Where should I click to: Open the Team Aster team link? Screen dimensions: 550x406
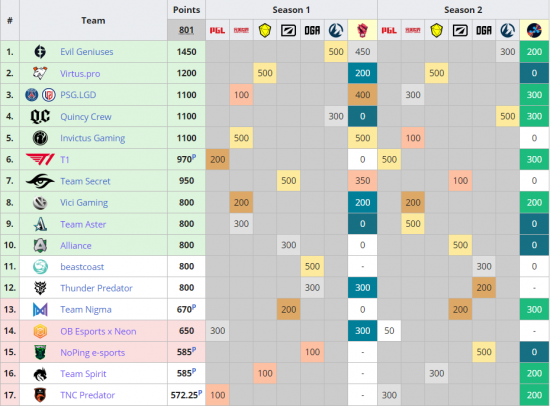(x=83, y=224)
